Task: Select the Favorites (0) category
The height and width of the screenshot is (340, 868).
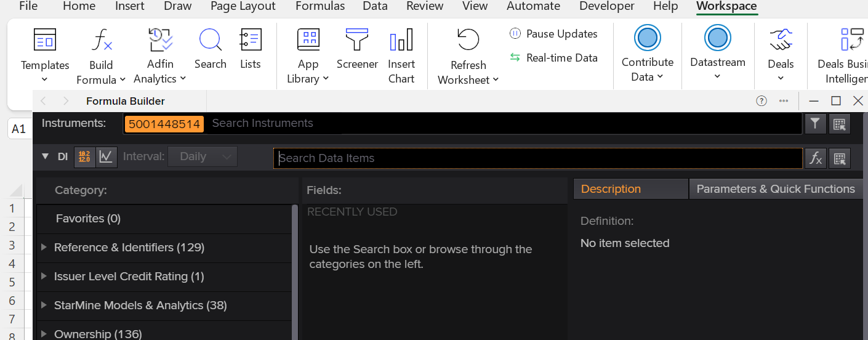Action: (164, 219)
